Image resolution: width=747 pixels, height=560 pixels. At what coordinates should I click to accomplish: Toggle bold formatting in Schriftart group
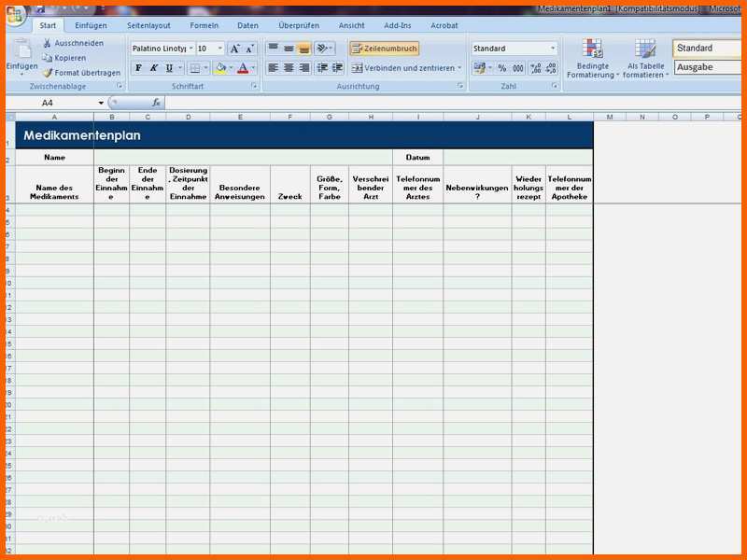pyautogui.click(x=138, y=68)
